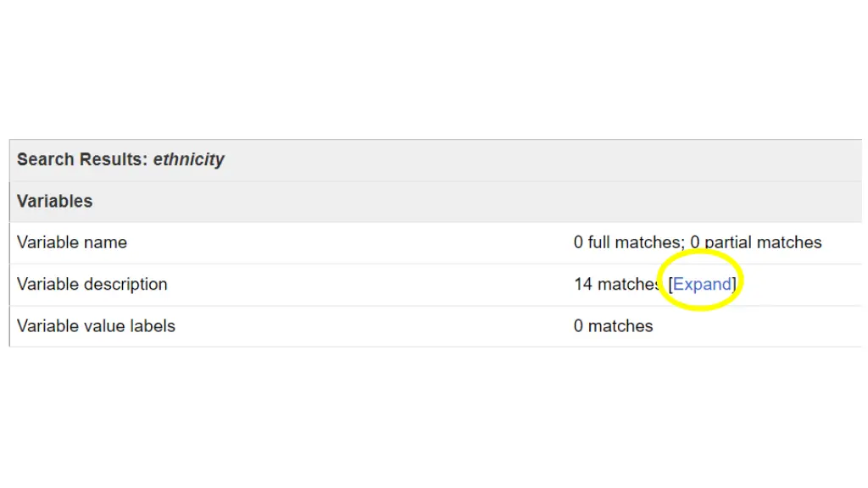Click the word "labels" in third row
868x488 pixels.
(x=153, y=326)
